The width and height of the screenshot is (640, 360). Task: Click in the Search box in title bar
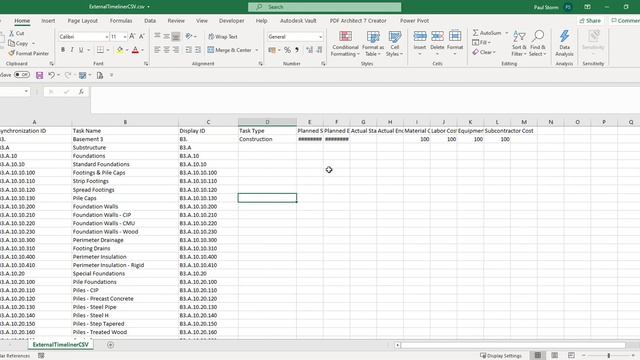[324, 7]
